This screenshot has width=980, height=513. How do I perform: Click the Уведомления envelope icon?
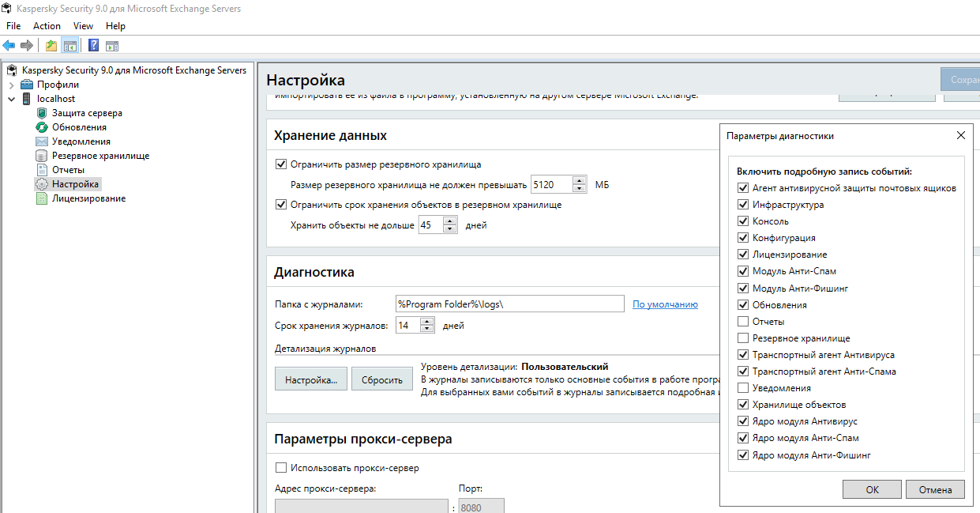click(x=42, y=141)
